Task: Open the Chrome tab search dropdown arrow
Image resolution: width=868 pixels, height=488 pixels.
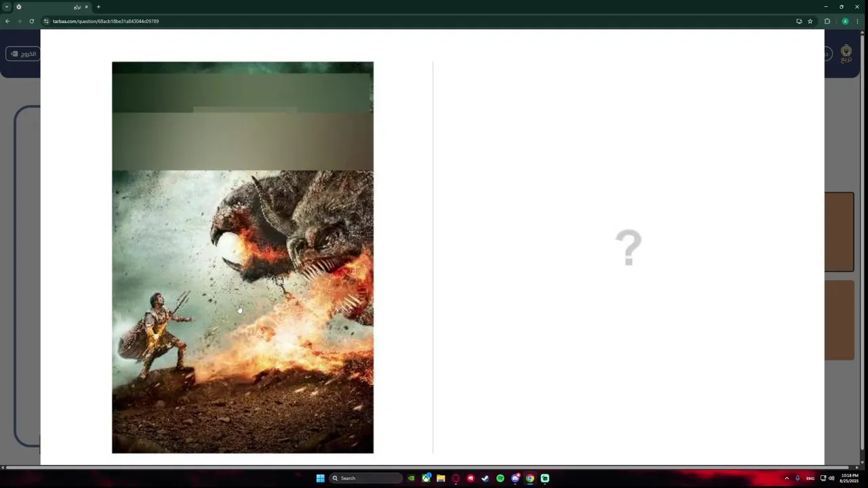Action: [7, 7]
